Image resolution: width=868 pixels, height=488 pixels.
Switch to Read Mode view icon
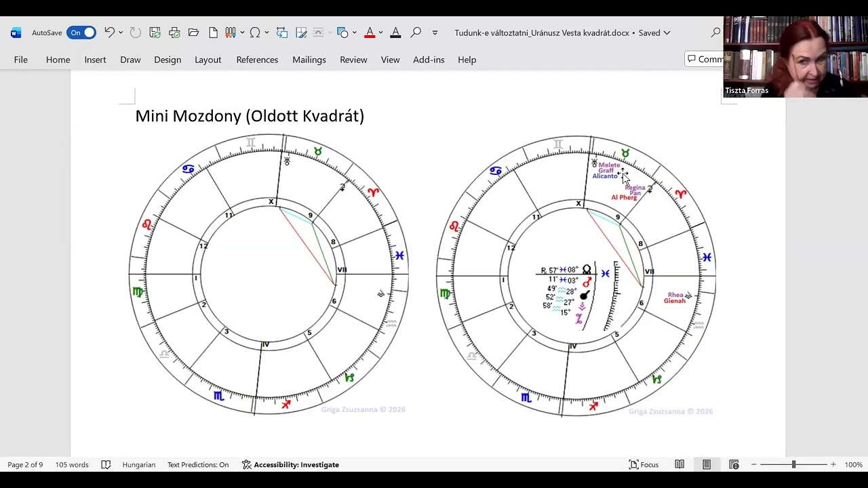(679, 464)
